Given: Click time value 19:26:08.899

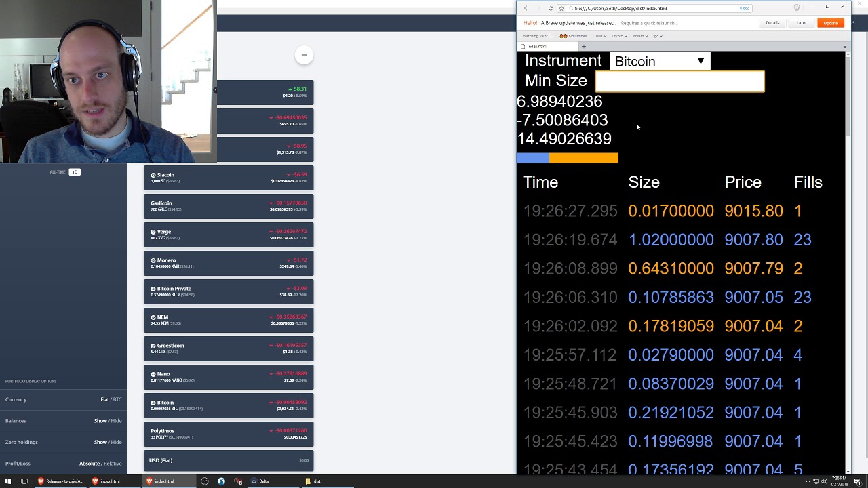Looking at the screenshot, I should click(570, 268).
